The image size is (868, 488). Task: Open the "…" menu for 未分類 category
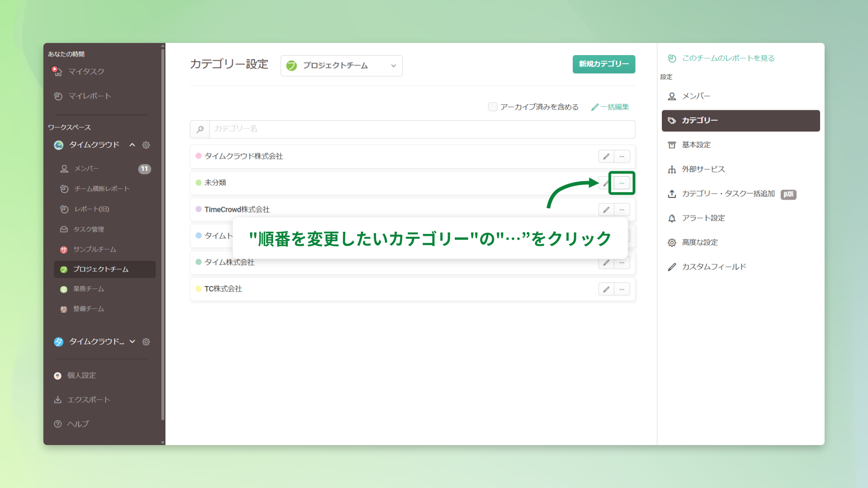pyautogui.click(x=622, y=183)
